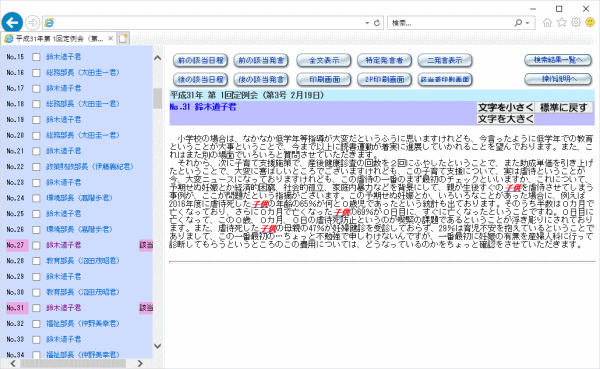Click the speaker list scroll-left arrow

(13, 363)
